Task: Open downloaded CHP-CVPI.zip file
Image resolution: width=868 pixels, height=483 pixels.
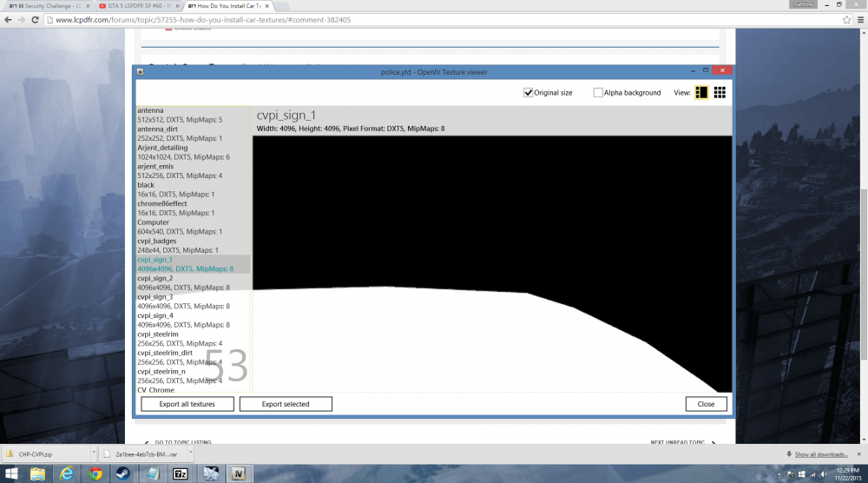Action: tap(47, 454)
